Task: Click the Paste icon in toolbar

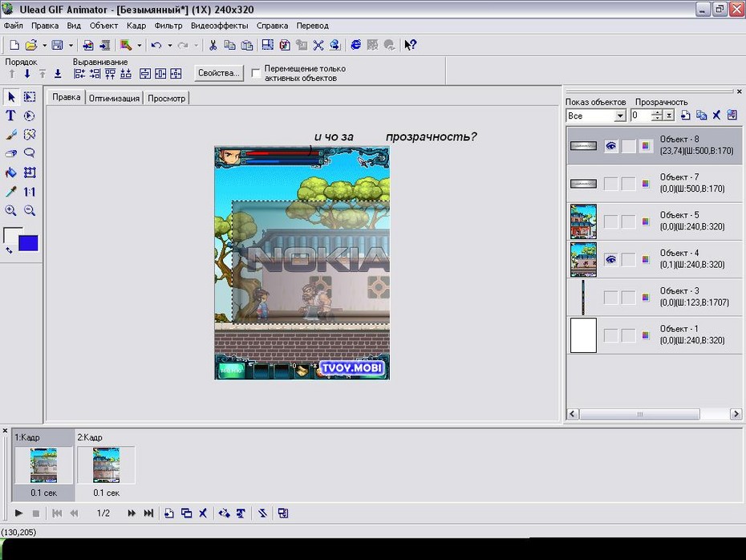Action: pos(247,45)
